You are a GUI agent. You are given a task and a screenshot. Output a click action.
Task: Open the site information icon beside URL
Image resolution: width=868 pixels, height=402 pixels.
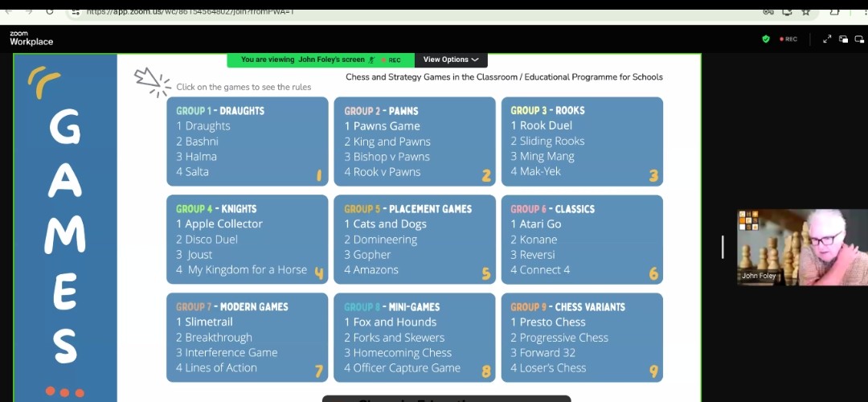coord(75,11)
